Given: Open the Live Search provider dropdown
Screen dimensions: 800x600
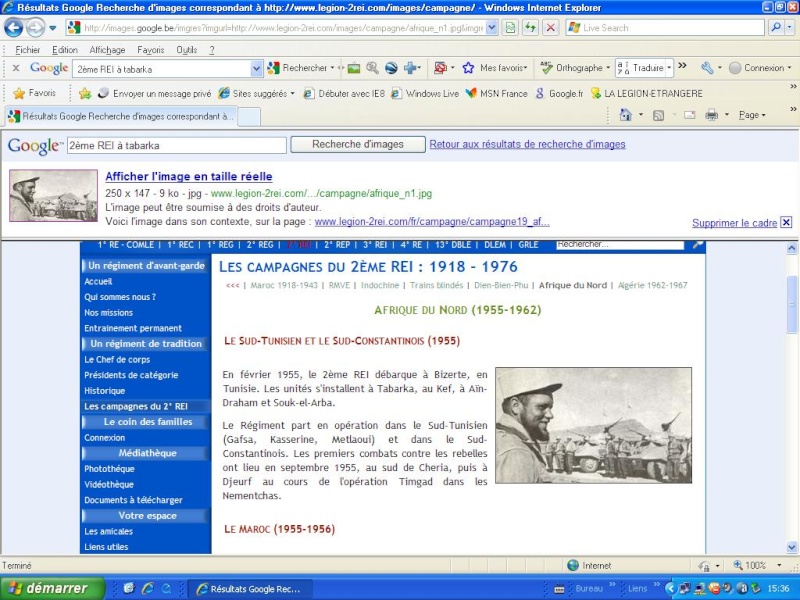Looking at the screenshot, I should (x=791, y=28).
